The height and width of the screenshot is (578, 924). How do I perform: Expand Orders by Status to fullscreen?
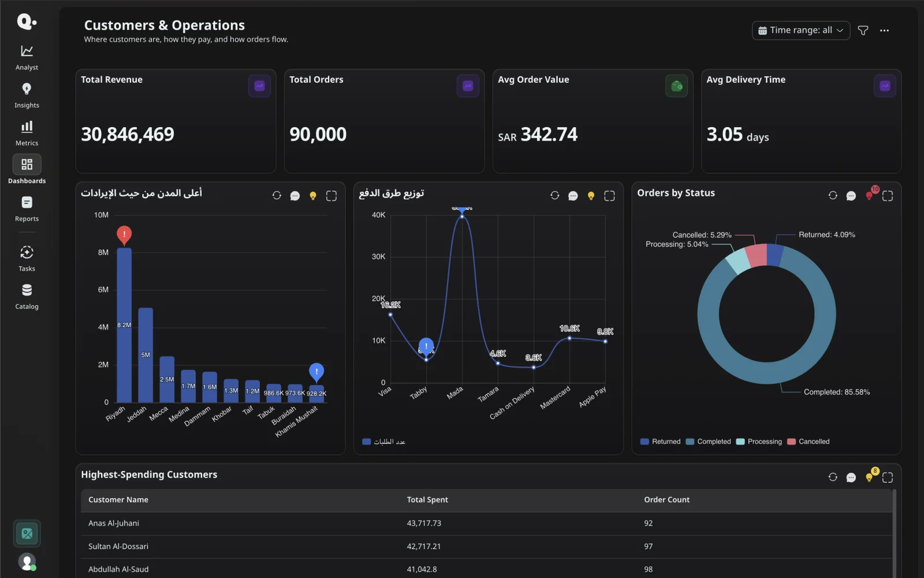click(888, 196)
